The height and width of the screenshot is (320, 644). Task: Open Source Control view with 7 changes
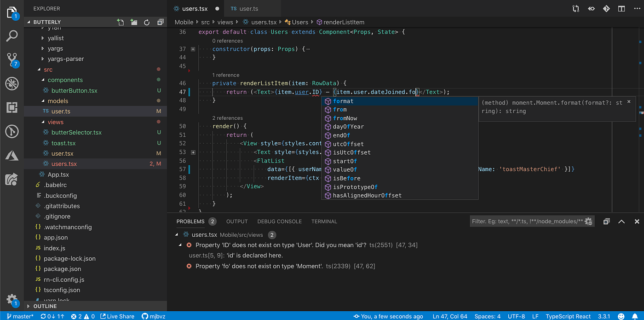coord(12,59)
